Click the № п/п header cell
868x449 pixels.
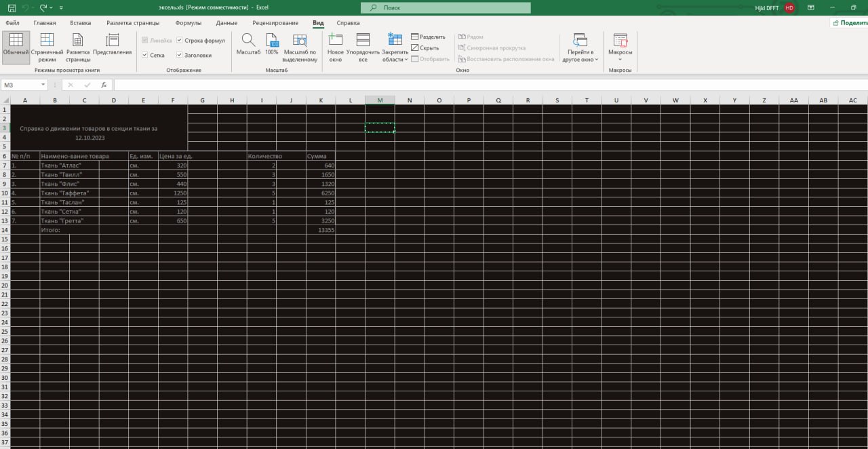pos(25,156)
